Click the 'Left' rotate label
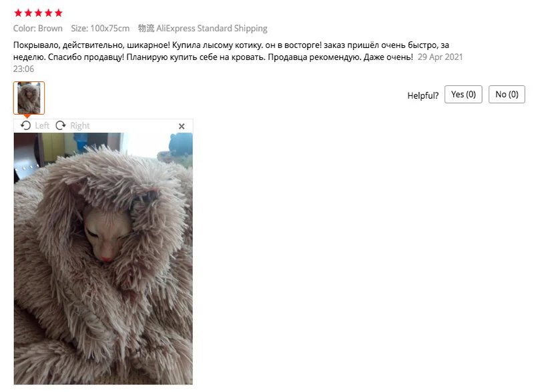The image size is (534, 392). (42, 125)
